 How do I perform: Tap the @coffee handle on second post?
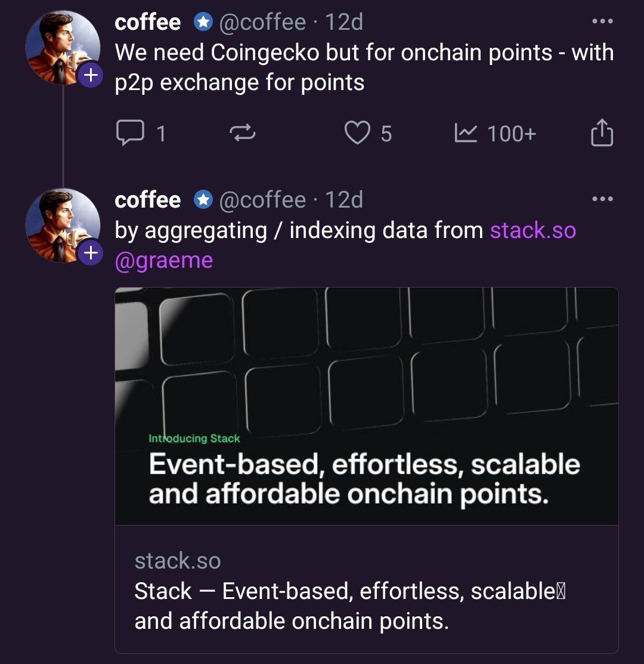262,200
